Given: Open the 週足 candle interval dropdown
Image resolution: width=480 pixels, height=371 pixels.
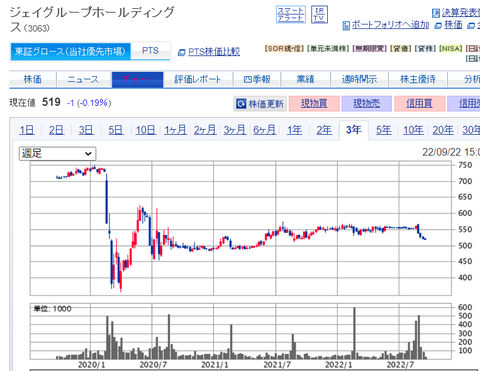Looking at the screenshot, I should point(57,154).
